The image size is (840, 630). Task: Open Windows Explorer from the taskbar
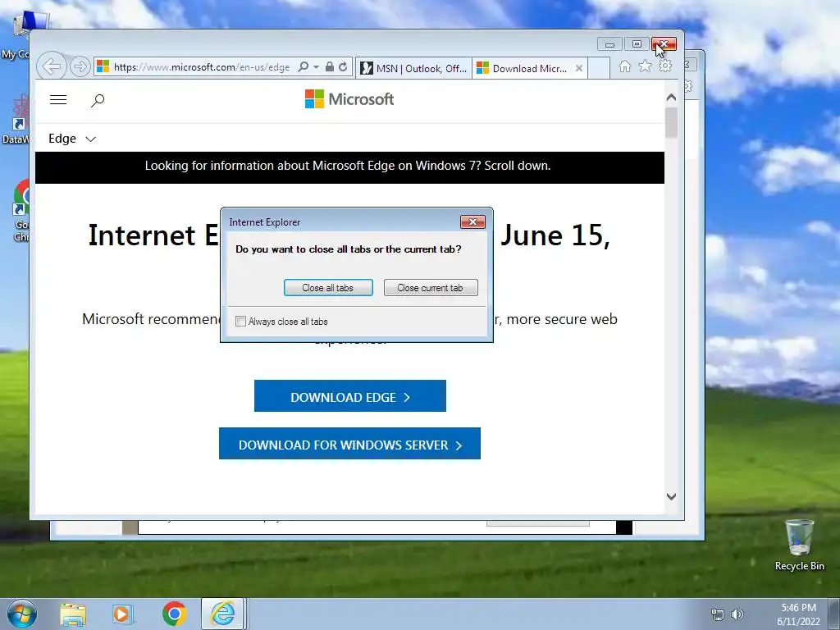73,614
